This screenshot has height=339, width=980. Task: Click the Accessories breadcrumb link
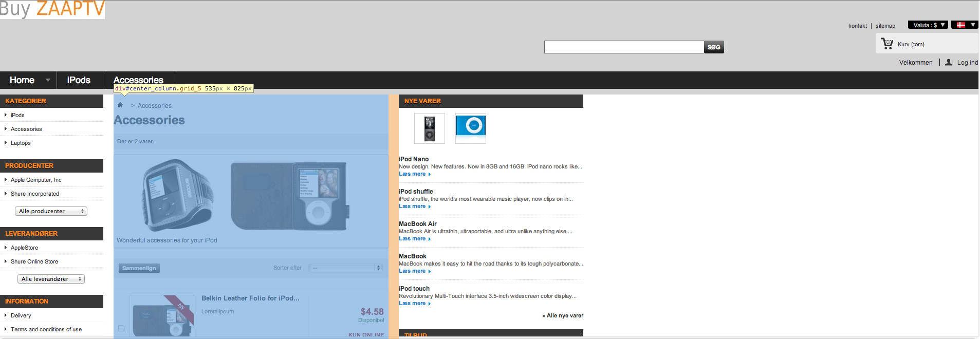pyautogui.click(x=155, y=106)
